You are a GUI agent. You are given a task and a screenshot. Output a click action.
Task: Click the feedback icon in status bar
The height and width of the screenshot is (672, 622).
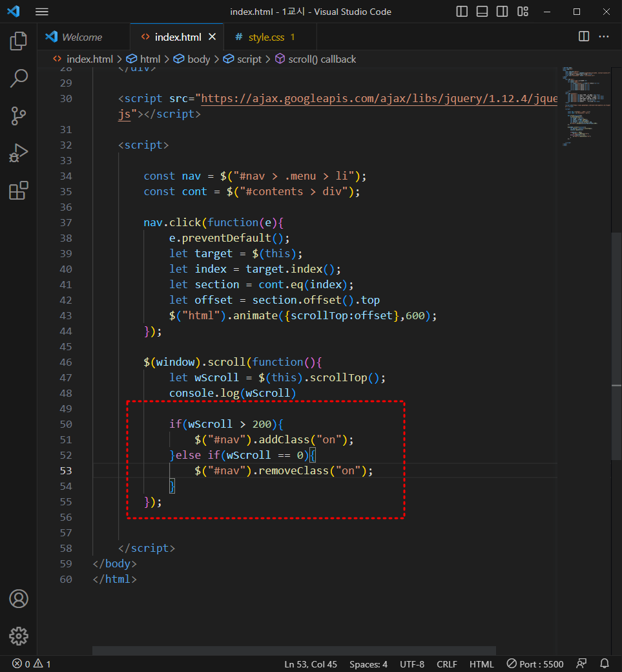581,664
